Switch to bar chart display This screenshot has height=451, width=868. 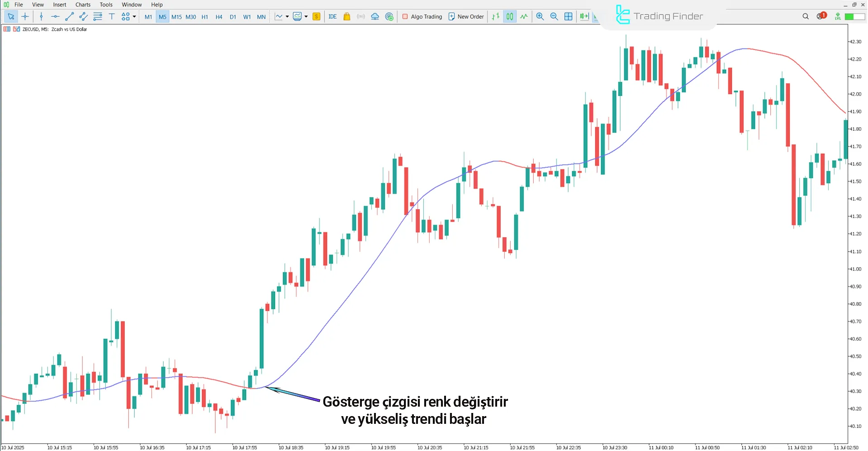(496, 17)
